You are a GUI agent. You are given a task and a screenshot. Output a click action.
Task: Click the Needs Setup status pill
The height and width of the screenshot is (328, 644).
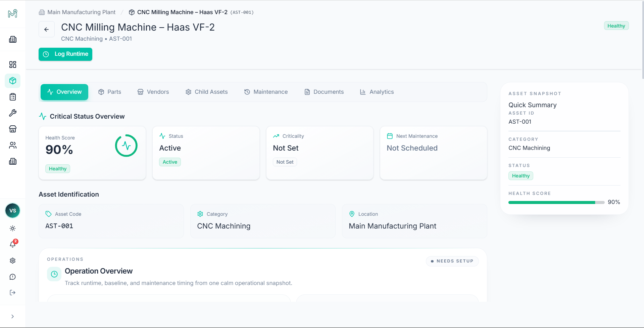tap(452, 261)
